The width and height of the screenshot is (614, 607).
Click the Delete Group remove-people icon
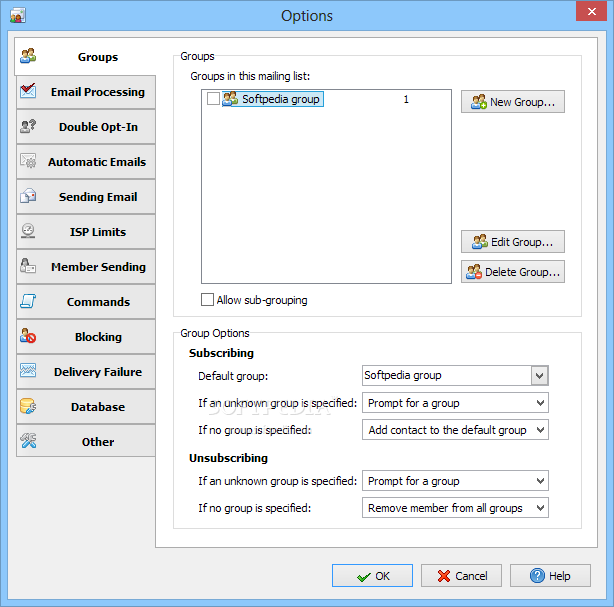point(474,272)
